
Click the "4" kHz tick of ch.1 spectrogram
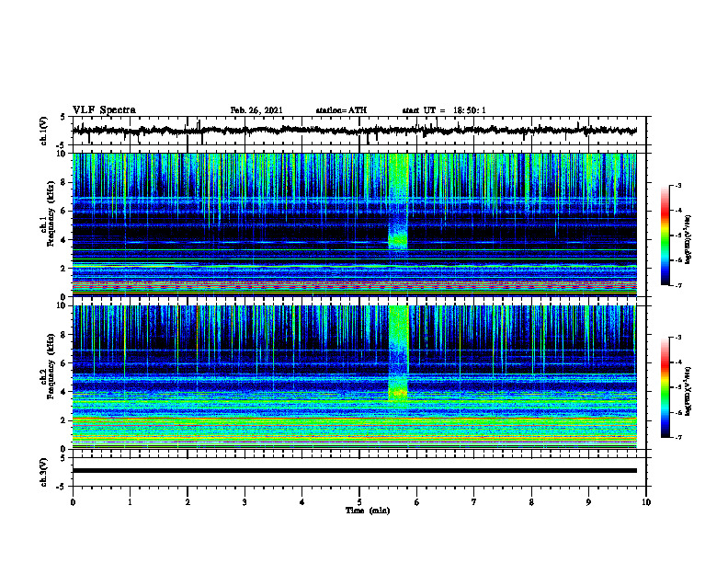[x=63, y=240]
